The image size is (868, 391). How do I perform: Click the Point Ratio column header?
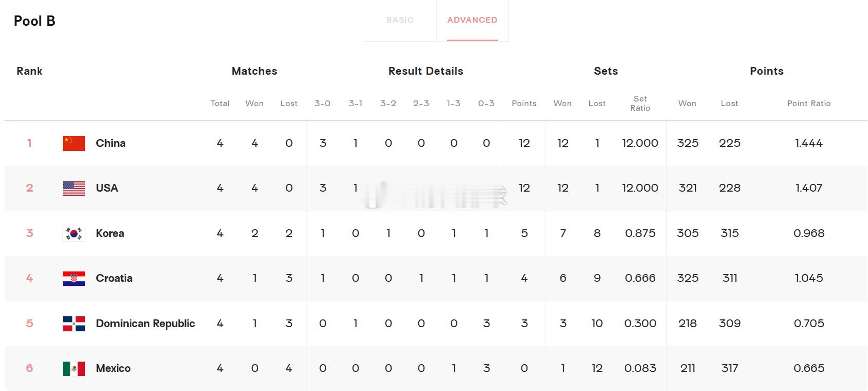click(x=809, y=104)
